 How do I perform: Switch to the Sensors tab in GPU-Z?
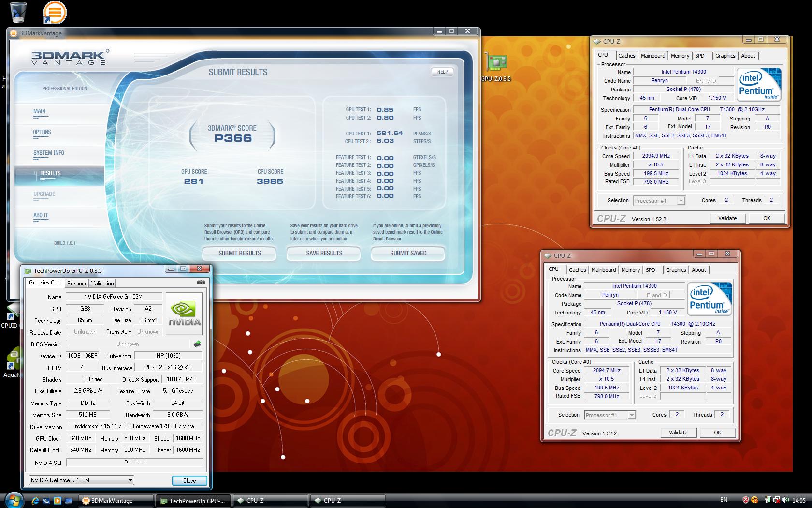click(76, 284)
